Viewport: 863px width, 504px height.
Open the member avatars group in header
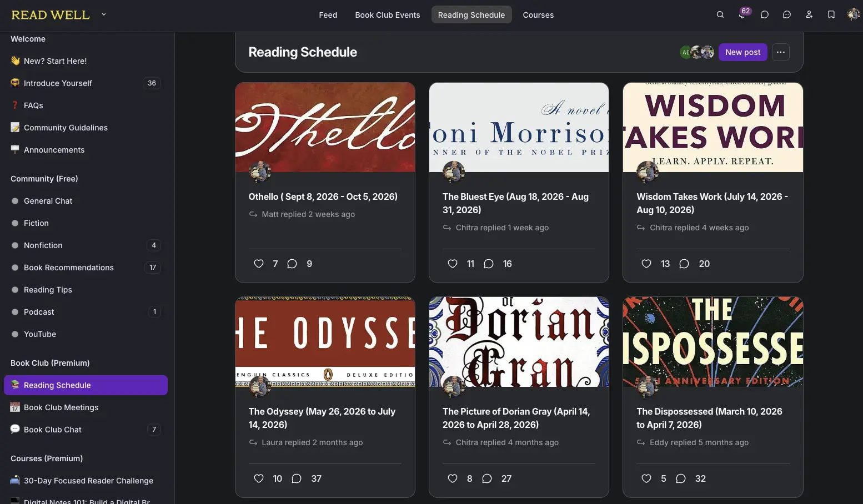[x=697, y=52]
